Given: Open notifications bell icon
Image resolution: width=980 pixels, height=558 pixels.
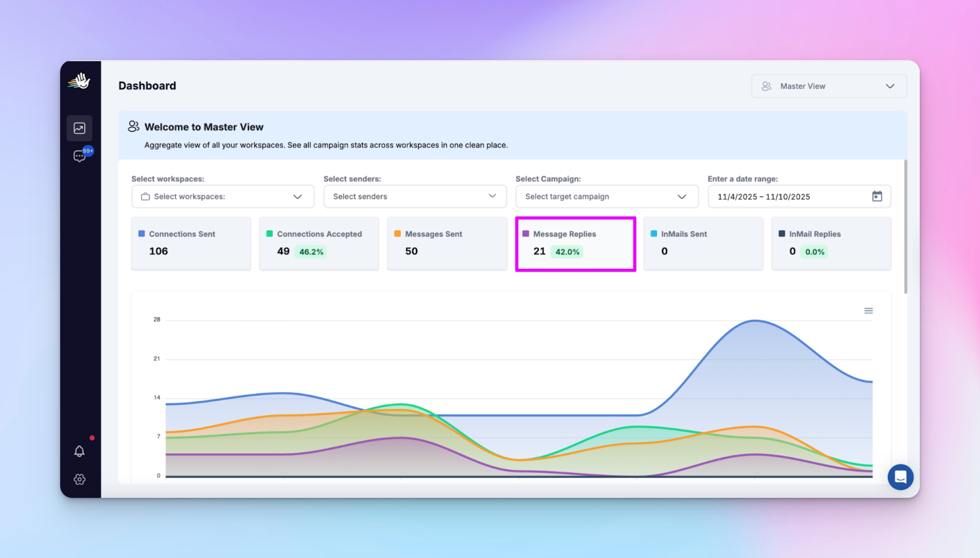Looking at the screenshot, I should tap(79, 451).
